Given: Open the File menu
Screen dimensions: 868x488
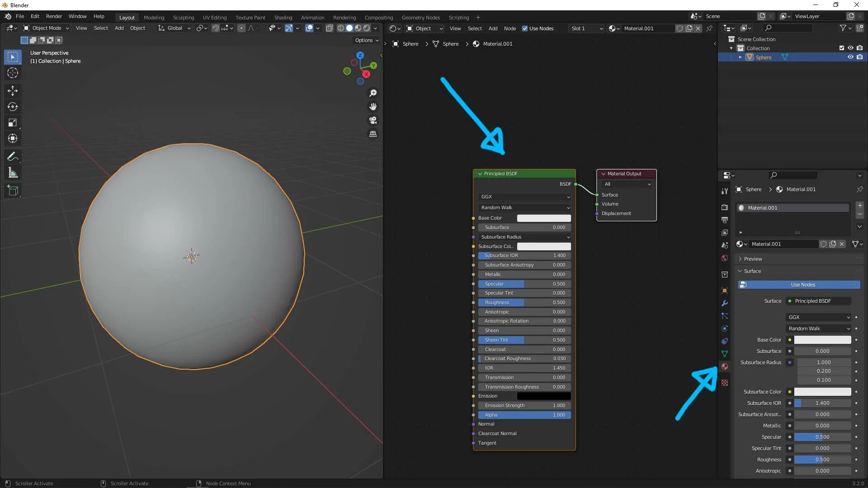Looking at the screenshot, I should pyautogui.click(x=20, y=16).
